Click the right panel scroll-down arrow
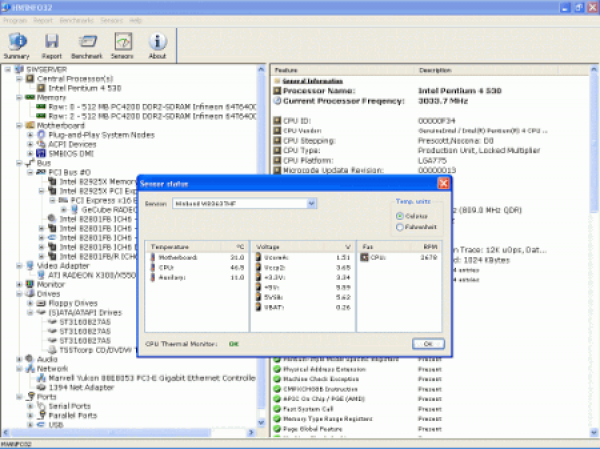Screen dimensions: 600x449 [x=593, y=433]
